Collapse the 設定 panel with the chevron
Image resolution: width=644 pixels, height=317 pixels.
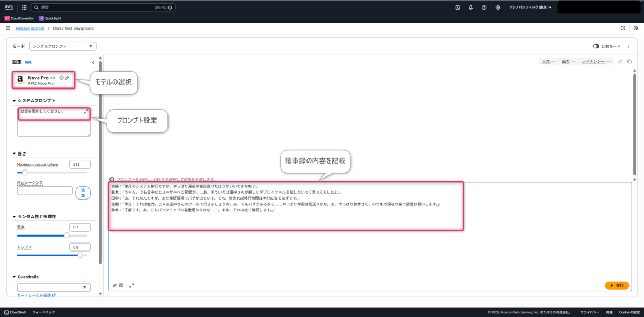pyautogui.click(x=93, y=62)
